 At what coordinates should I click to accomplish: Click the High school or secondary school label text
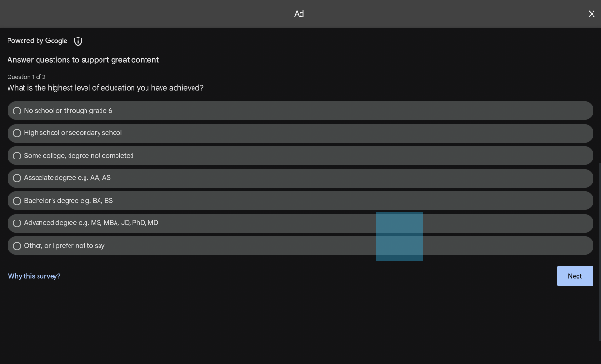click(73, 133)
